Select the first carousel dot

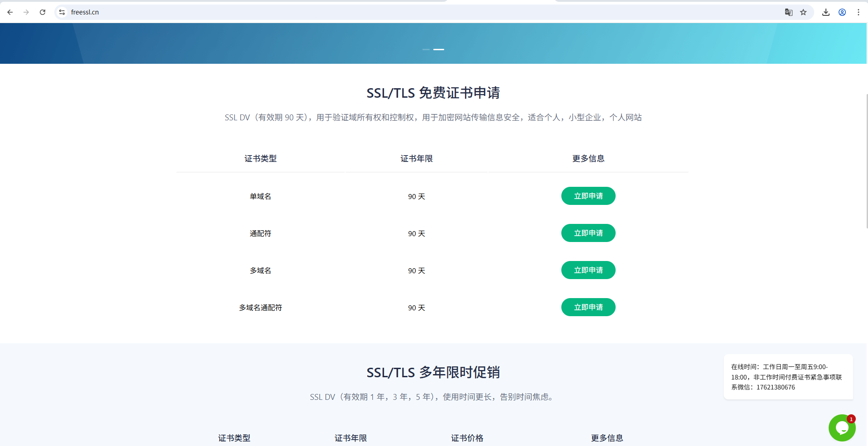(x=426, y=49)
